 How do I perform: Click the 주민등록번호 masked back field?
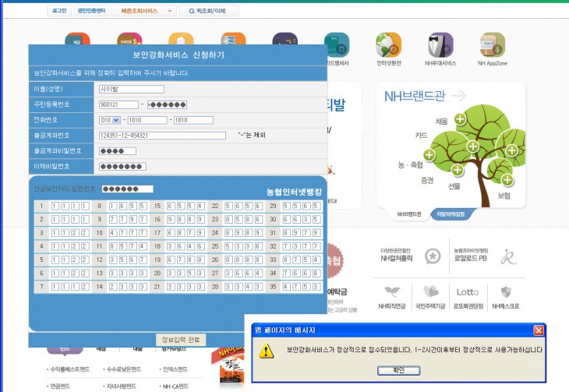point(167,104)
